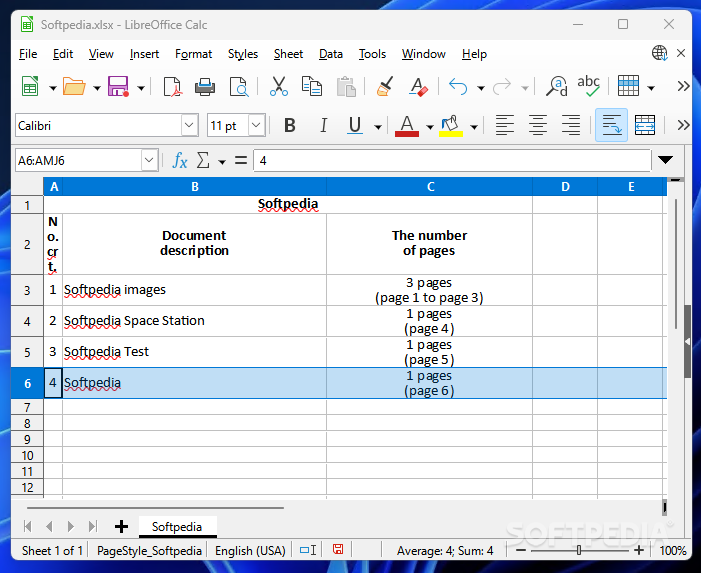701x573 pixels.
Task: Apply yellow background color
Action: (x=451, y=126)
